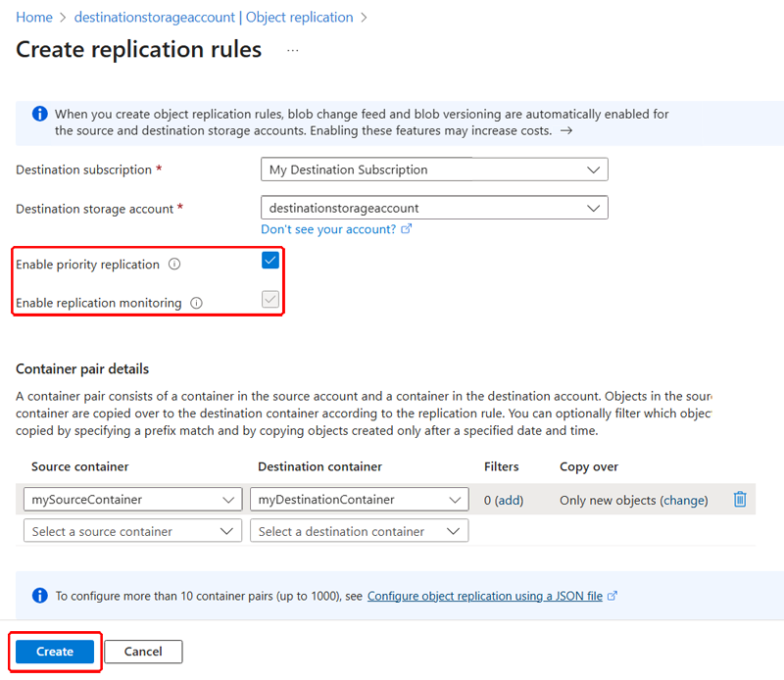
Task: Delete the mySourceContainer pair with trash icon
Action: [x=740, y=499]
